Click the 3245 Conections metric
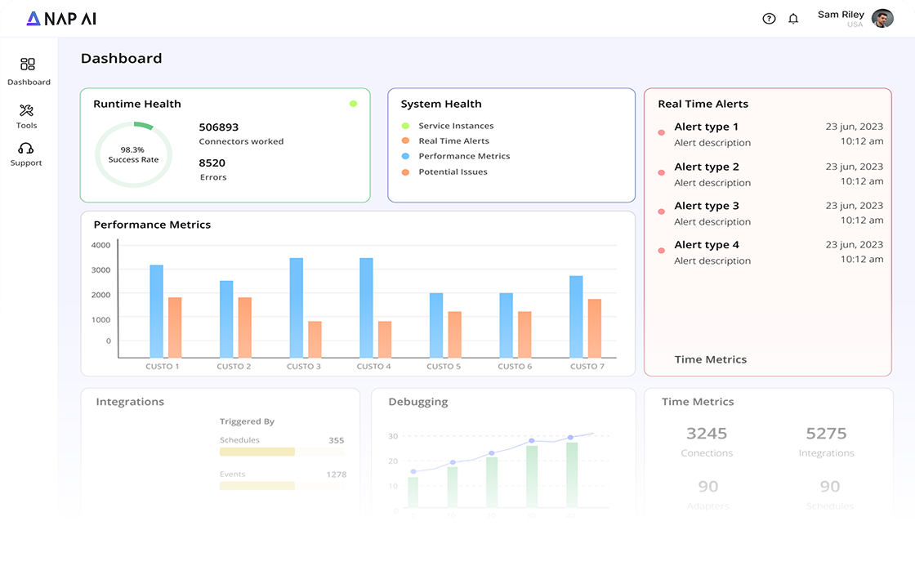This screenshot has height=588, width=915. coord(707,442)
